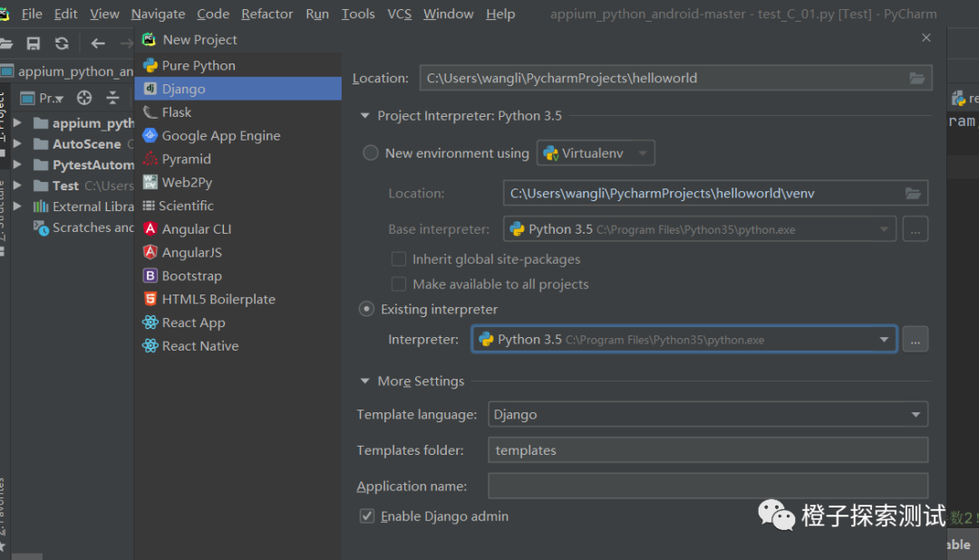Select New environment using radio button
979x560 pixels.
pos(371,153)
